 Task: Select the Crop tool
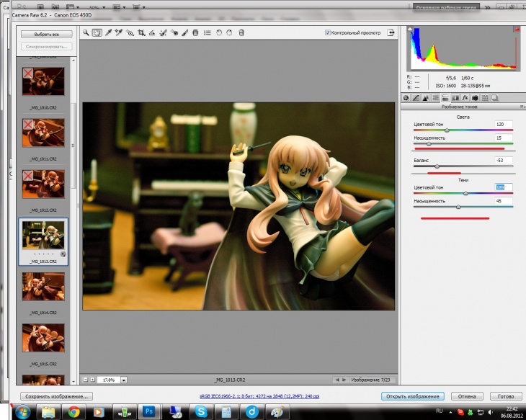click(x=141, y=32)
